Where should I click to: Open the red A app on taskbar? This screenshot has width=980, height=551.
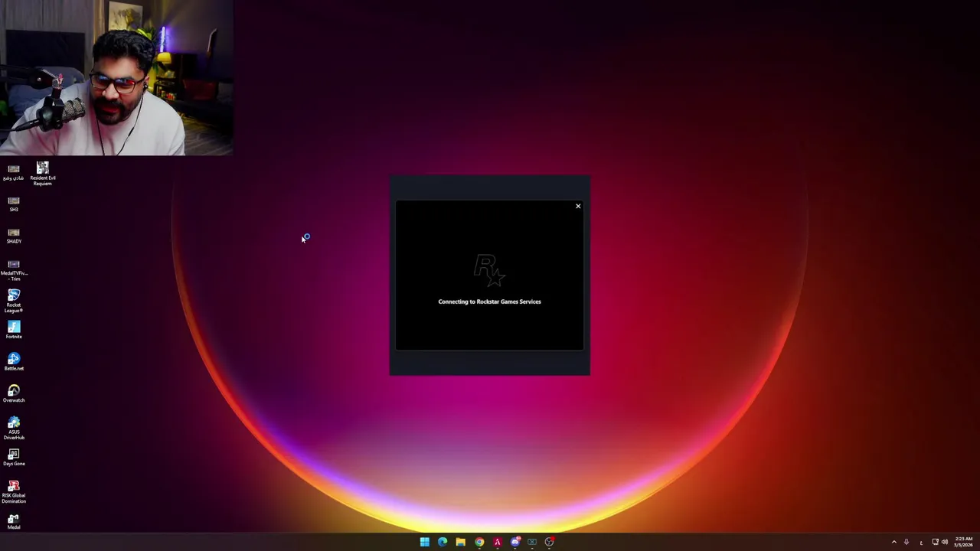[497, 542]
